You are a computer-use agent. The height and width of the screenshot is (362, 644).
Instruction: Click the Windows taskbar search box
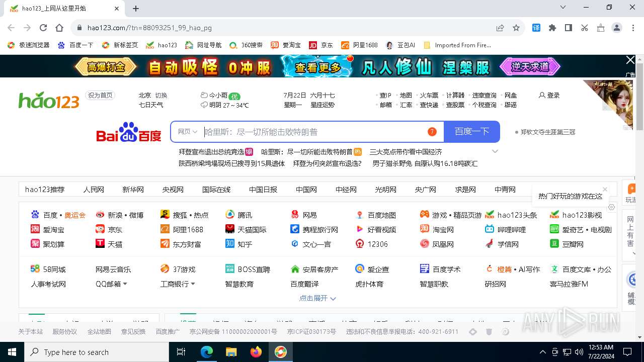click(97, 352)
